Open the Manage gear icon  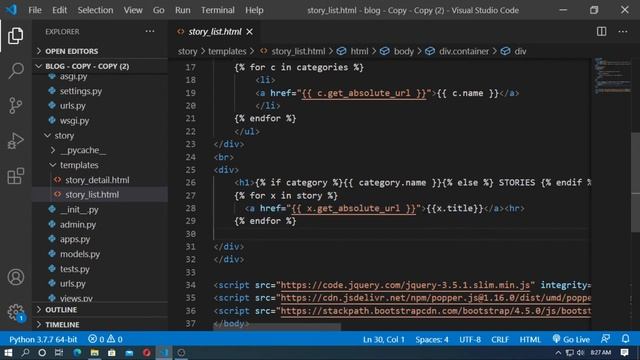(x=16, y=312)
